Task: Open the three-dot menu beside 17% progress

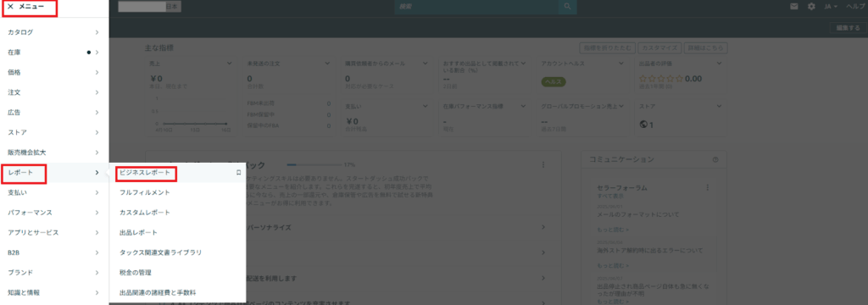Action: pyautogui.click(x=543, y=165)
